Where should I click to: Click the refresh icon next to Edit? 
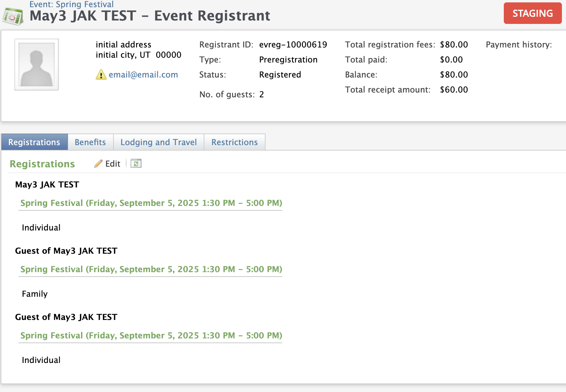[136, 164]
